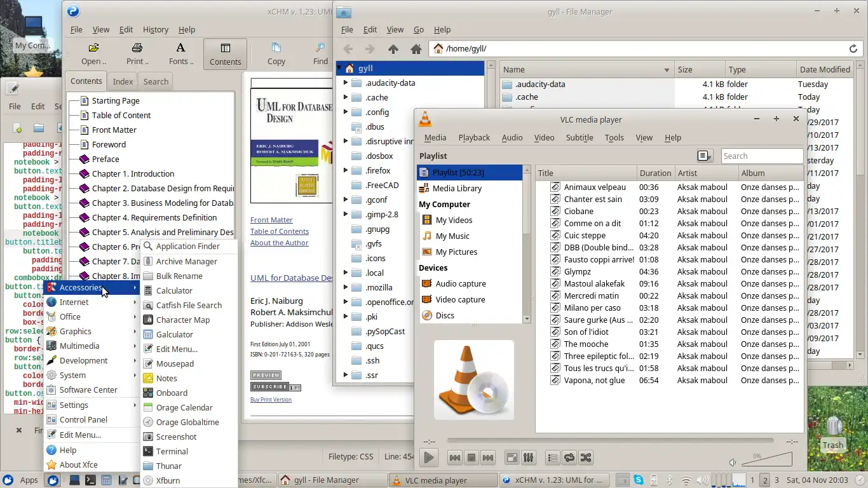Expand .cache folder in tree
The height and width of the screenshot is (488, 868).
[x=346, y=97]
